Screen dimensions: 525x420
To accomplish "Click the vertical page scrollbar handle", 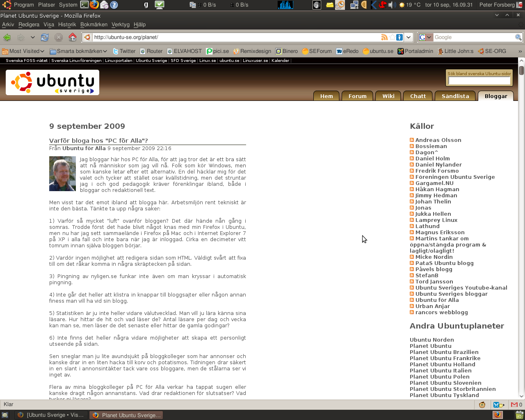I will 521,70.
